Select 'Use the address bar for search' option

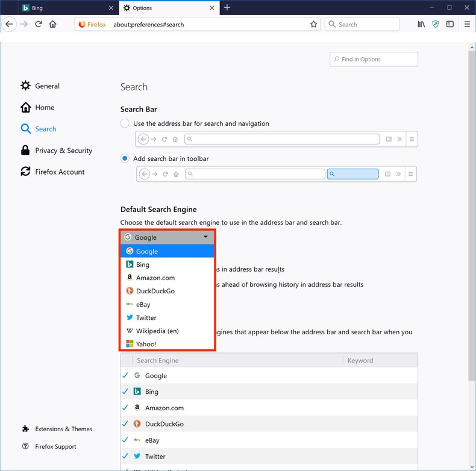[x=125, y=123]
